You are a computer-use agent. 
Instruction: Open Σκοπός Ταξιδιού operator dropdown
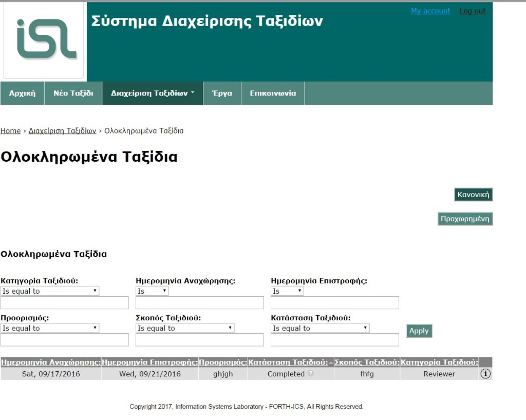[185, 328]
